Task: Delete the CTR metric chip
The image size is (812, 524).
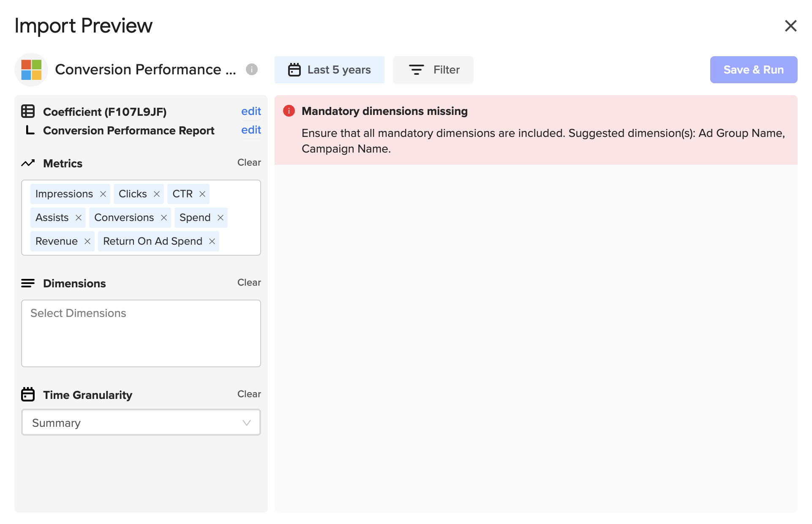Action: tap(202, 194)
